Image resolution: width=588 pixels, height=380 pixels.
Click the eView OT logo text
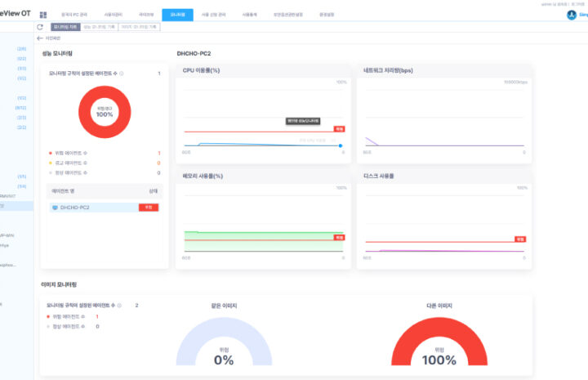[x=15, y=14]
